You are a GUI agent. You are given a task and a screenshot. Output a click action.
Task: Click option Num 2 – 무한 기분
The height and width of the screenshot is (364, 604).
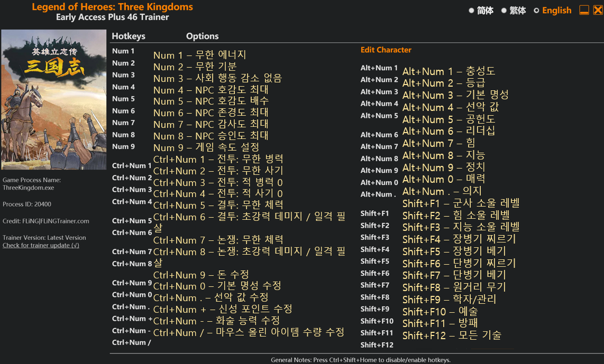(x=195, y=67)
